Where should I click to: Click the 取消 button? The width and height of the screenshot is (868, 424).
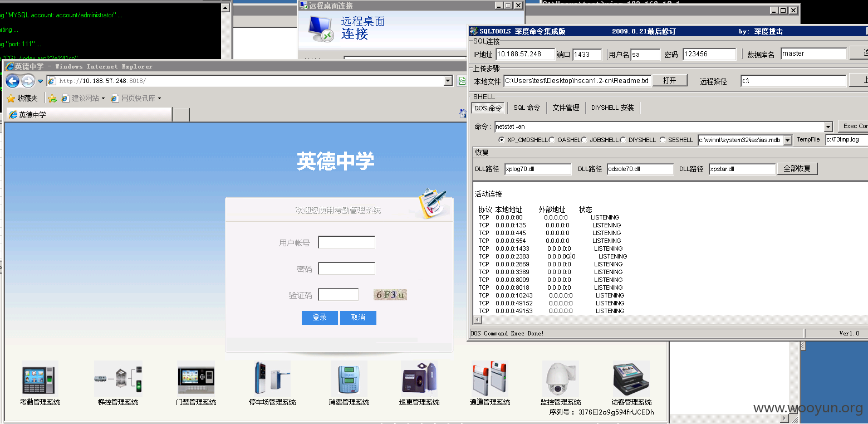(x=358, y=318)
